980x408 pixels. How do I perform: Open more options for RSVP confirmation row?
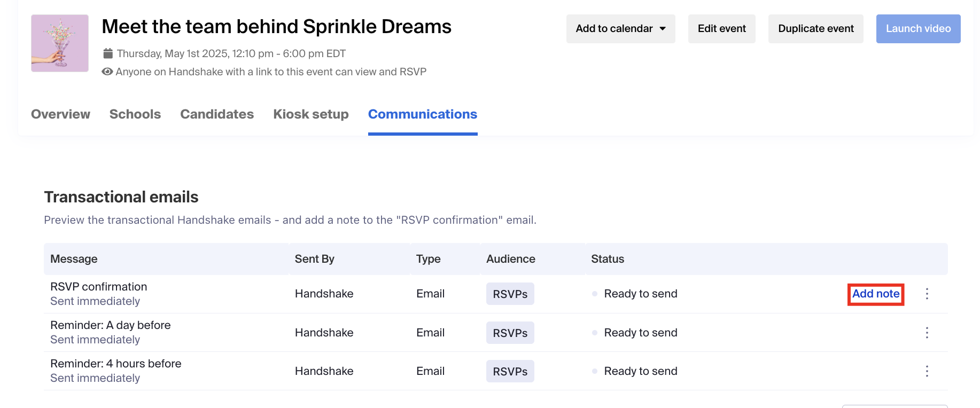click(x=927, y=294)
